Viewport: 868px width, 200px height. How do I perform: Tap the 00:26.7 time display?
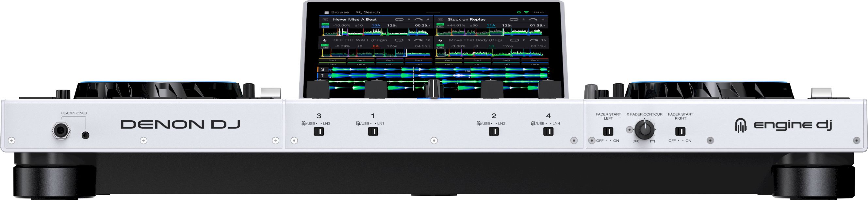(x=423, y=25)
